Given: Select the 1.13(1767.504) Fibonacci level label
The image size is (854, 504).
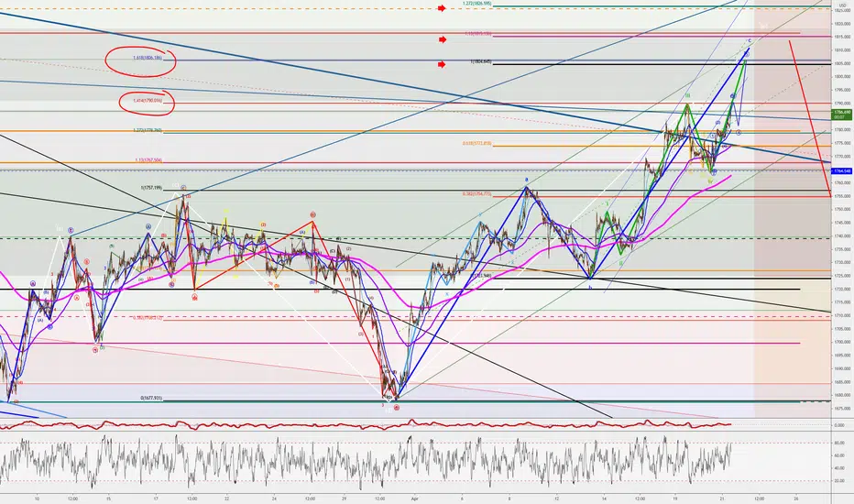Looking at the screenshot, I should click(148, 160).
